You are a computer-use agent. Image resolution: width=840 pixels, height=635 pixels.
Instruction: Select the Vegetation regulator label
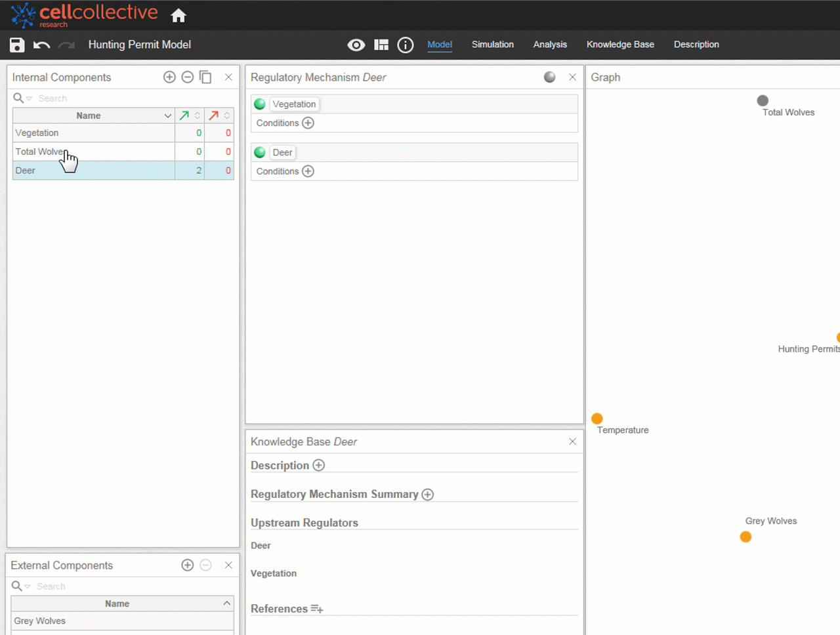tap(294, 104)
